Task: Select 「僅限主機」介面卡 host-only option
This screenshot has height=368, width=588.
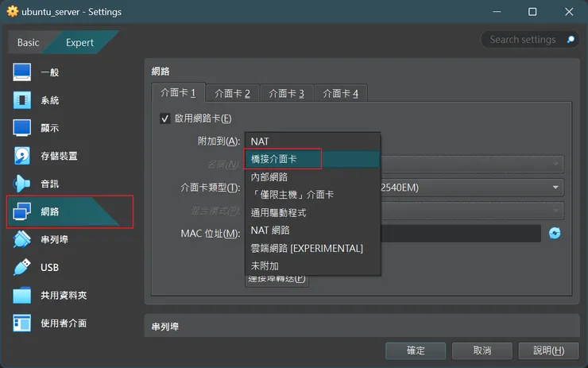Action: [313, 195]
